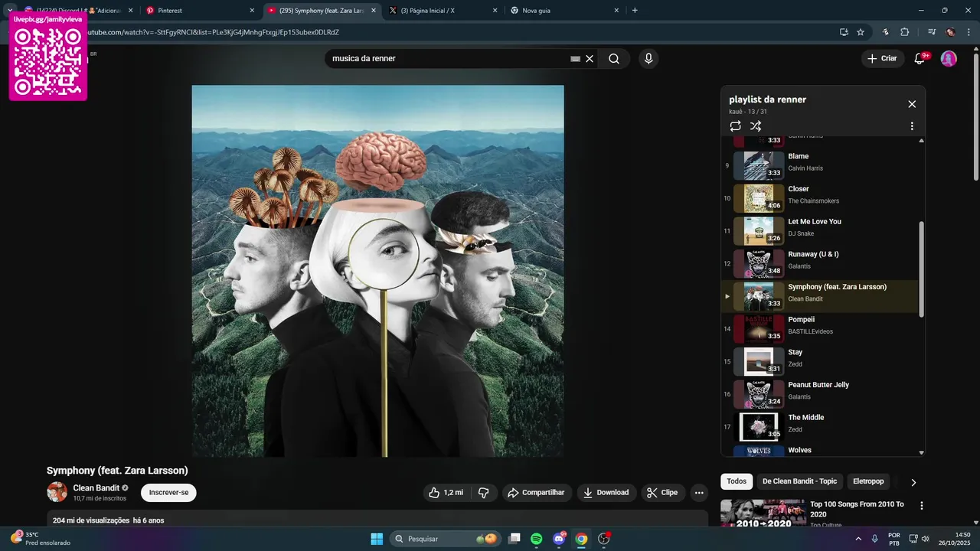Toggle playlist shuffle icon
Screen dimensions: 980x551
(756, 126)
